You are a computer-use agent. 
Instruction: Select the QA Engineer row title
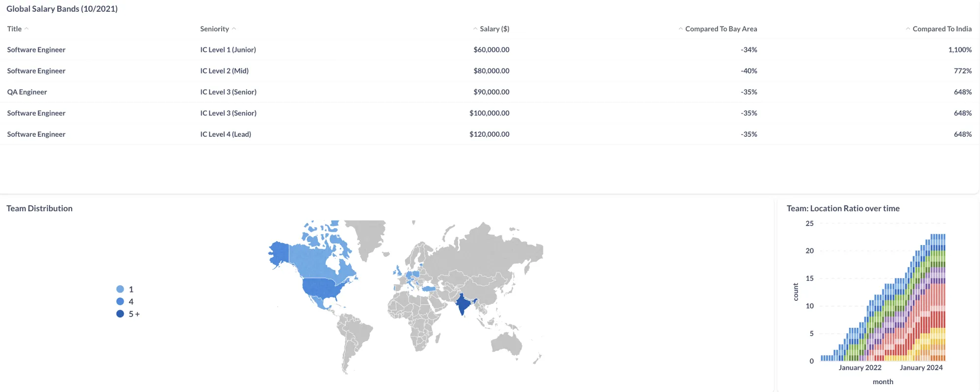point(27,92)
